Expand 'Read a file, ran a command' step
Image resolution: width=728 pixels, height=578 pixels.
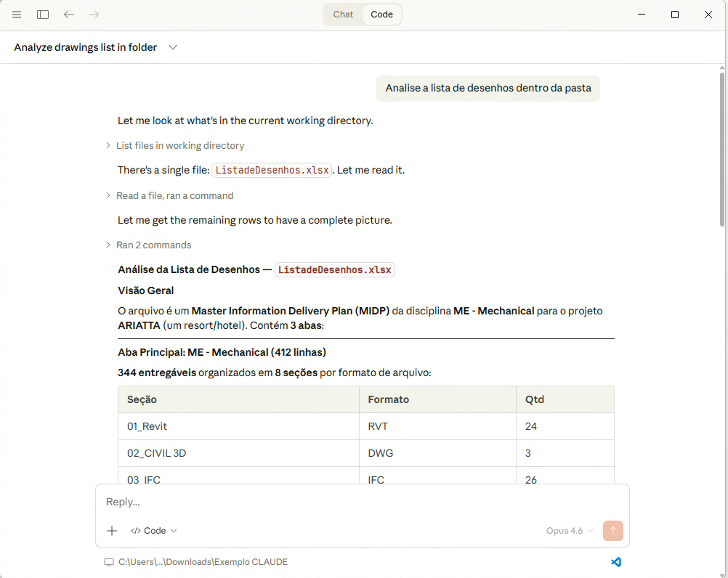[174, 195]
